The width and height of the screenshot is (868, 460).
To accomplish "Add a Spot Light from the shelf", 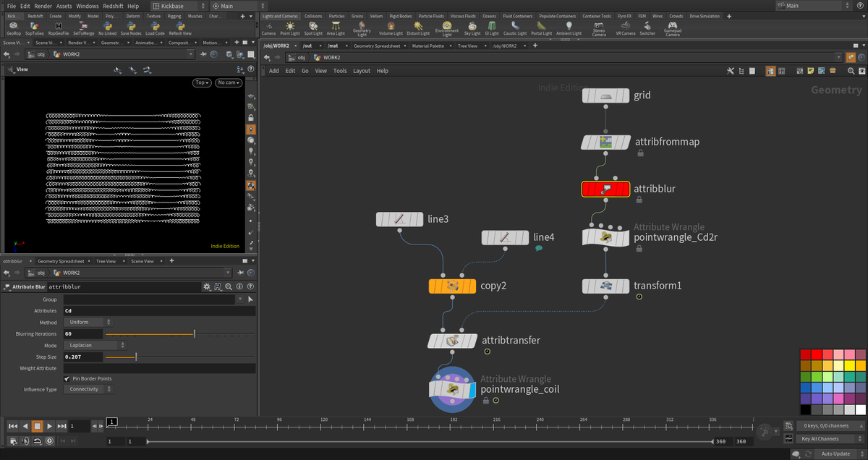I will tap(313, 28).
